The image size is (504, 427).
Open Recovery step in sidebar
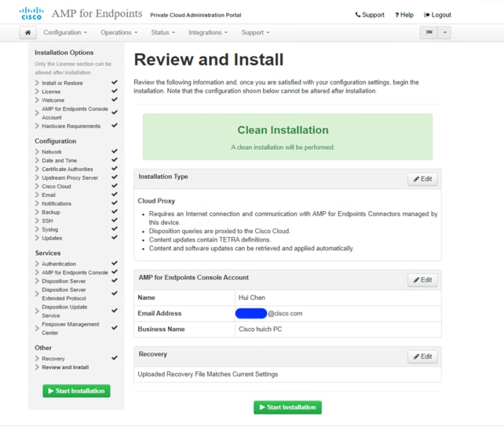pos(53,359)
